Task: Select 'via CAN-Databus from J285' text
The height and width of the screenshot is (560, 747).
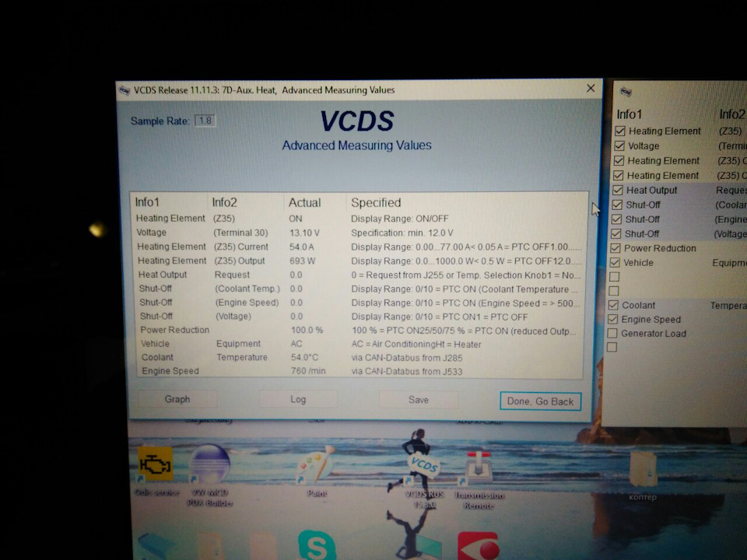Action: point(407,358)
